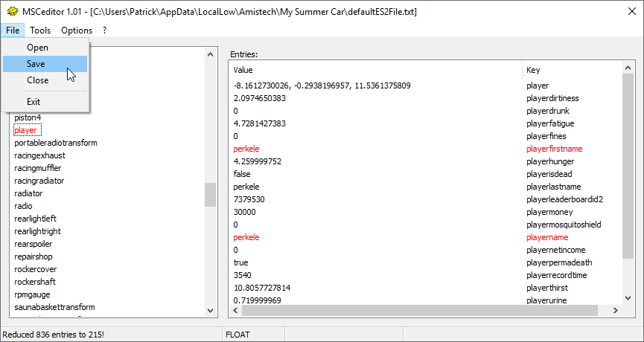Viewport: 644px width, 342px height.
Task: Select rpmgauge in the list
Action: pos(32,295)
